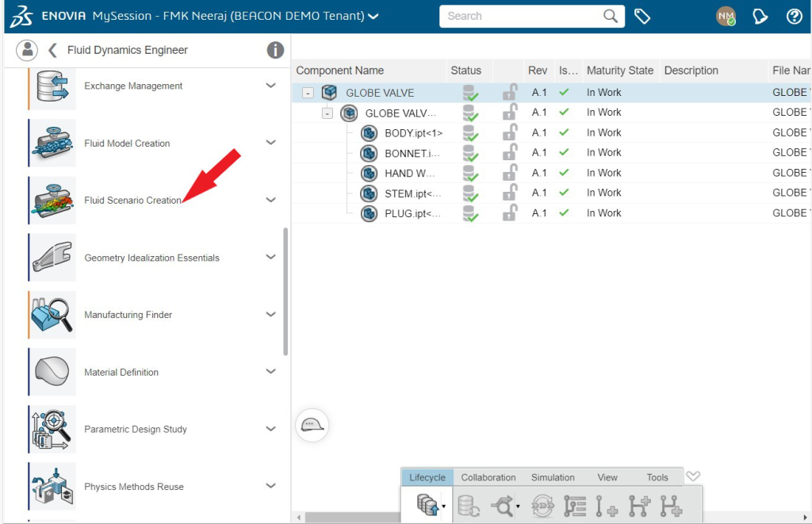The width and height of the screenshot is (812, 524).
Task: Click the search magnifier icon
Action: tap(611, 17)
